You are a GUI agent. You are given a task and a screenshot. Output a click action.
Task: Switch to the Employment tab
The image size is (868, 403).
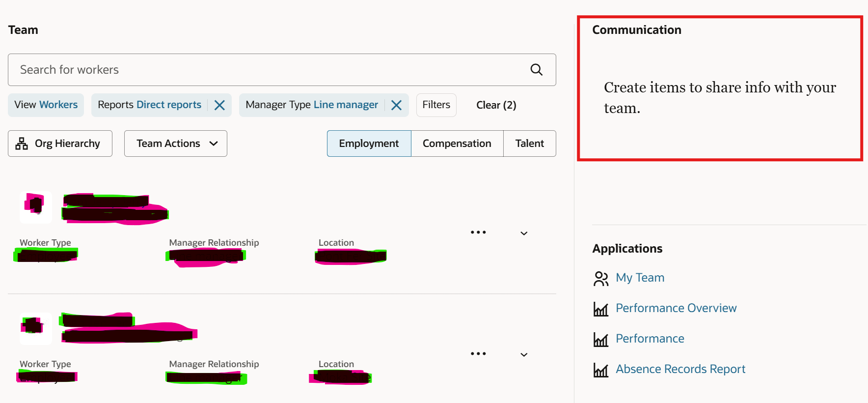[369, 144]
